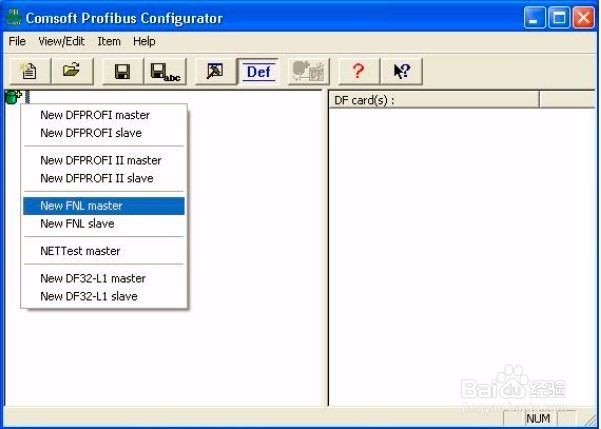
Task: Click Save As floppy with abc icon
Action: [165, 71]
